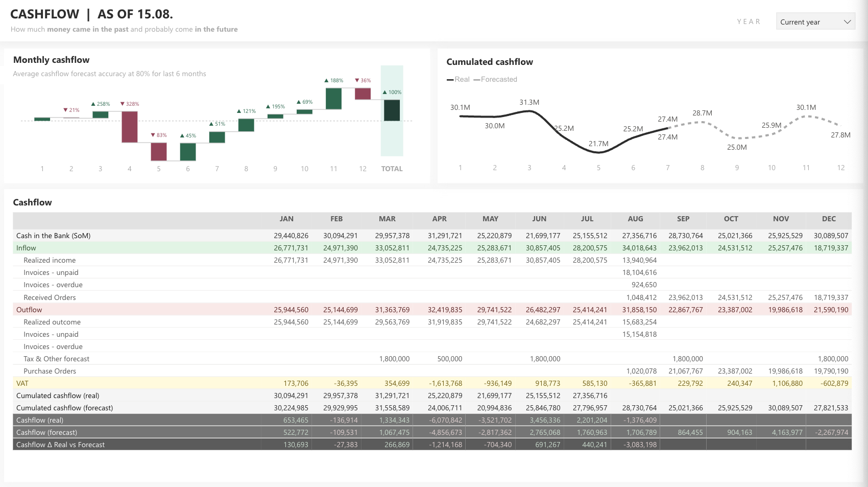The width and height of the screenshot is (868, 487).
Task: Click the Cashflow Δ Real vs Forecast row
Action: (60, 445)
